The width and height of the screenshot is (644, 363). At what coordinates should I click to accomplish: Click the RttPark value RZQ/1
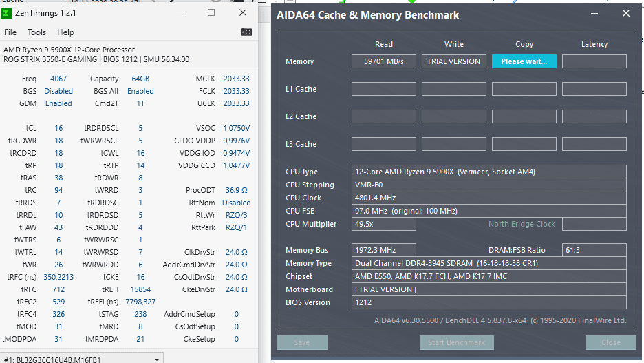pos(236,227)
